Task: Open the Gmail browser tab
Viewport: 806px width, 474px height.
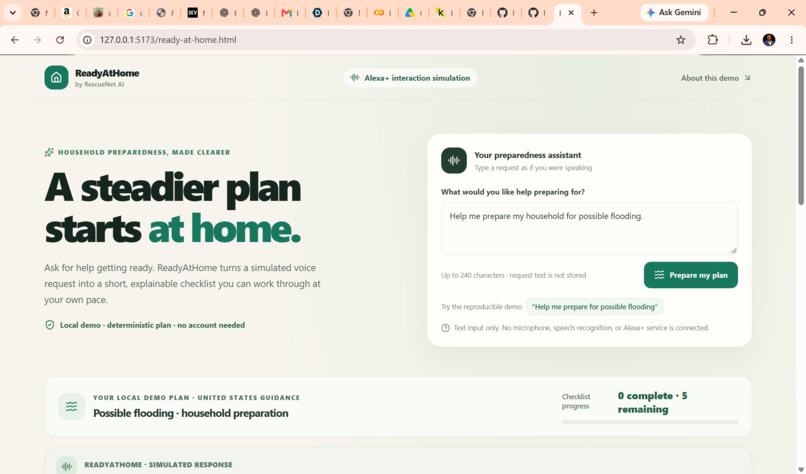Action: 290,13
